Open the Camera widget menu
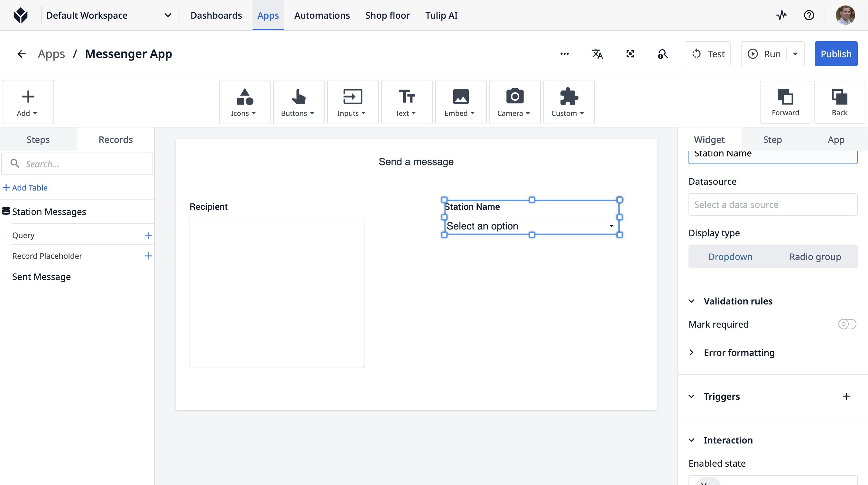Image resolution: width=868 pixels, height=485 pixels. tap(514, 102)
